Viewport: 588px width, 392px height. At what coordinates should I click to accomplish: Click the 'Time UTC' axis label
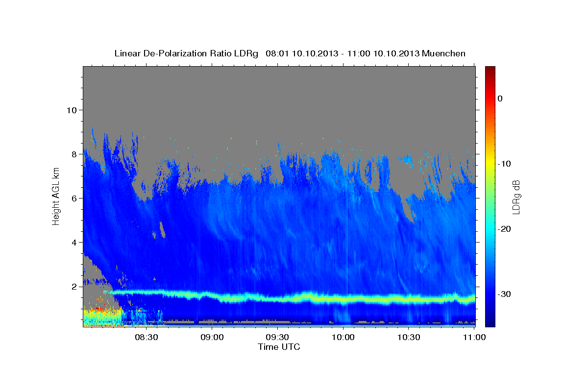point(279,347)
